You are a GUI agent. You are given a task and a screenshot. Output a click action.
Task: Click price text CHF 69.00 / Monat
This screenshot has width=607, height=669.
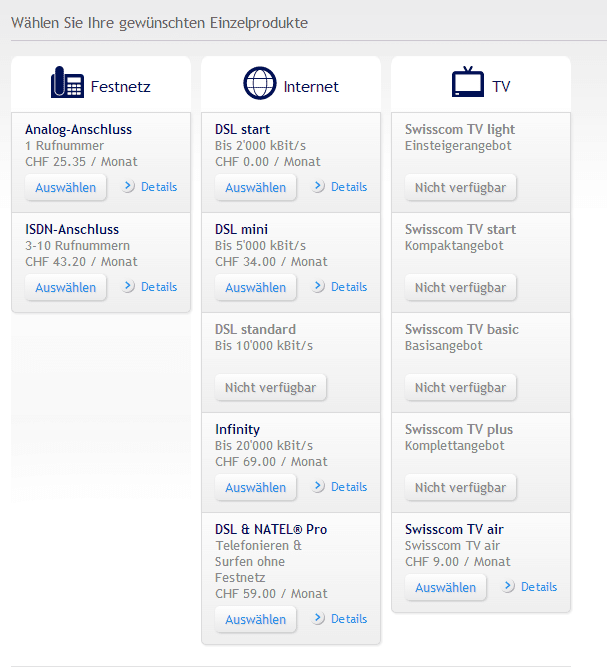pyautogui.click(x=271, y=462)
